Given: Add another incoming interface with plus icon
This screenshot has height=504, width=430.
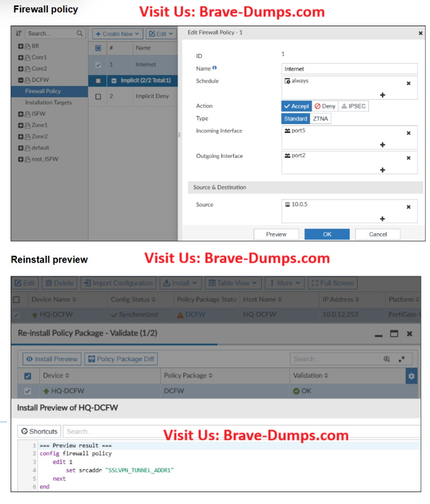Looking at the screenshot, I should pyautogui.click(x=382, y=145).
